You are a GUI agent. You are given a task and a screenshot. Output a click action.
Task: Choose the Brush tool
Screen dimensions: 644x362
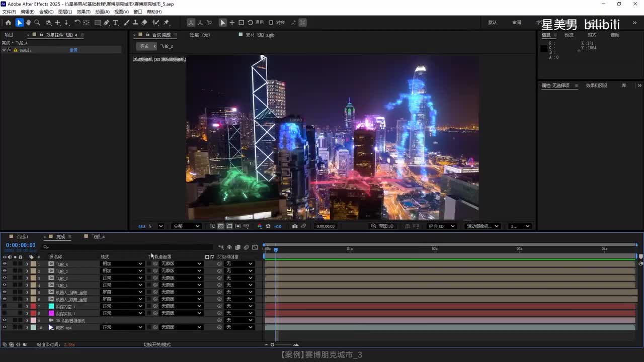(x=126, y=23)
